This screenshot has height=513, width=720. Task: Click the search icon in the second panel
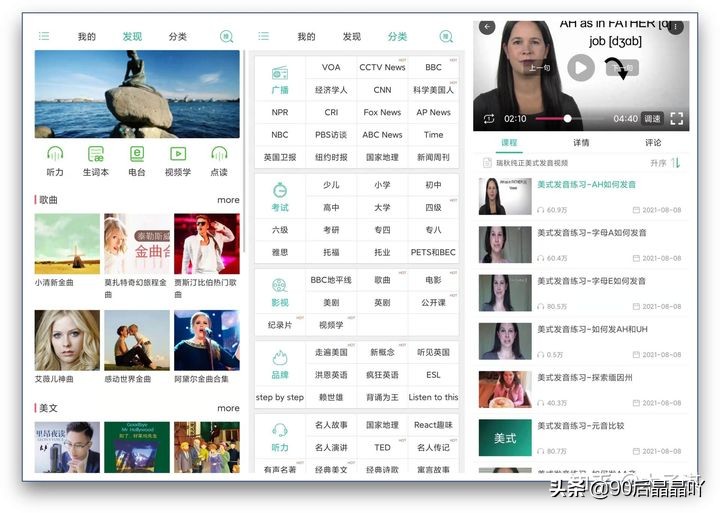click(446, 36)
